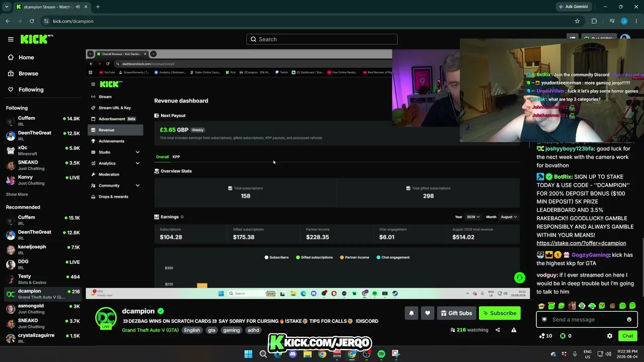Open chat settings gear
The height and width of the screenshot is (362, 644).
point(610,336)
